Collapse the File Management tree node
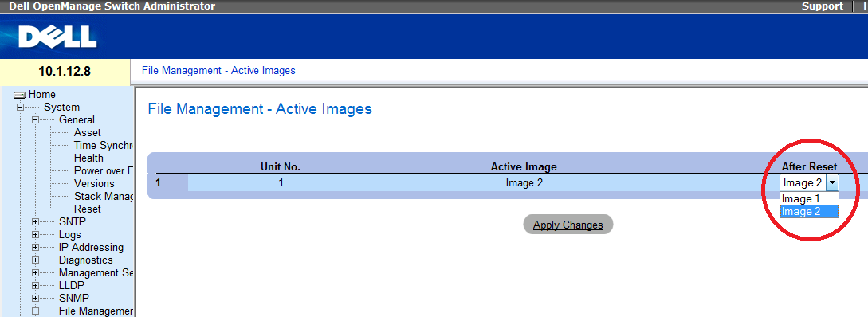 [x=35, y=311]
